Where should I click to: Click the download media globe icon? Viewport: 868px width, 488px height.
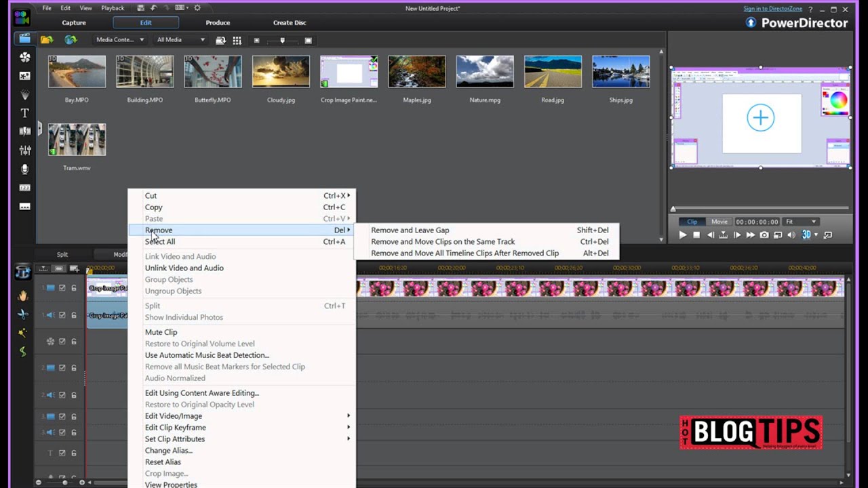tap(71, 39)
